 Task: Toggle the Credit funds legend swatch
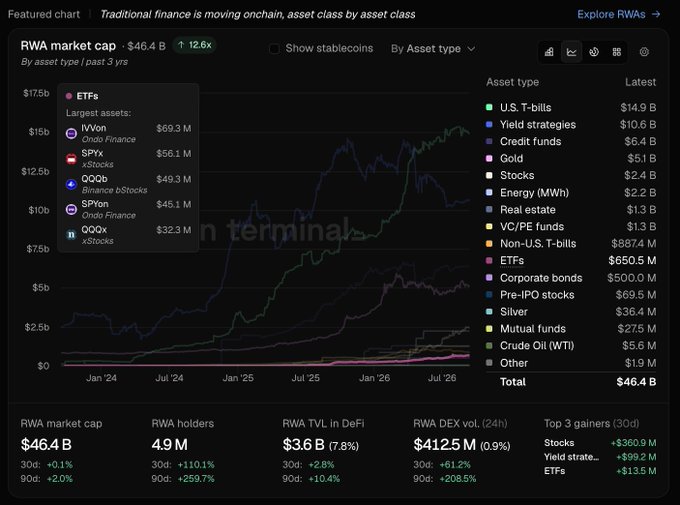pos(489,141)
